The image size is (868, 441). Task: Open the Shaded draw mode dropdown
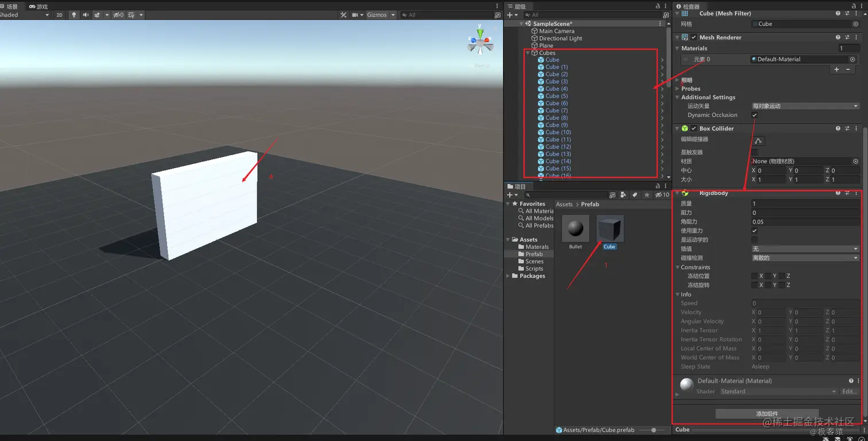tap(25, 15)
